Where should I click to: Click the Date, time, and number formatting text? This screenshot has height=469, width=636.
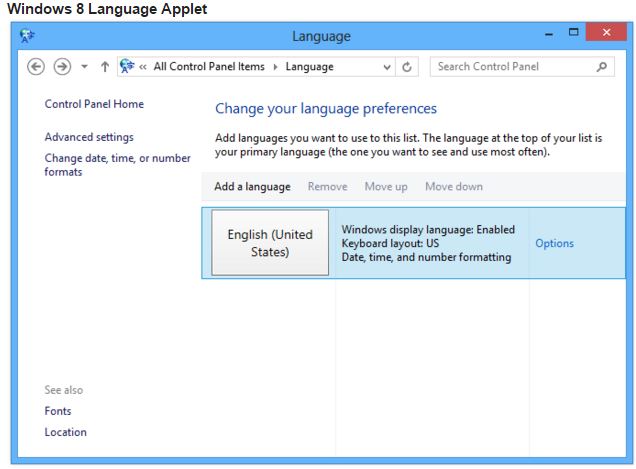(x=426, y=257)
